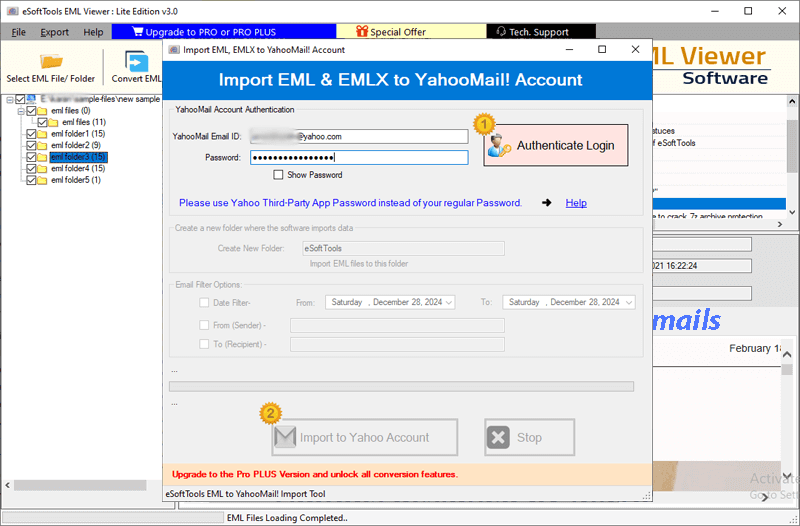
Task: Uncheck the eml folder2 (9) checkbox
Action: coord(31,145)
